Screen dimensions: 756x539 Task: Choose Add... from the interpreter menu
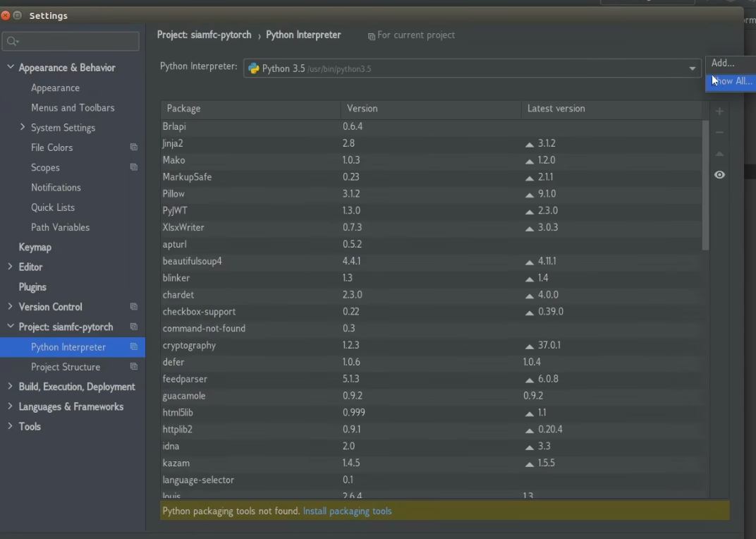click(731, 63)
